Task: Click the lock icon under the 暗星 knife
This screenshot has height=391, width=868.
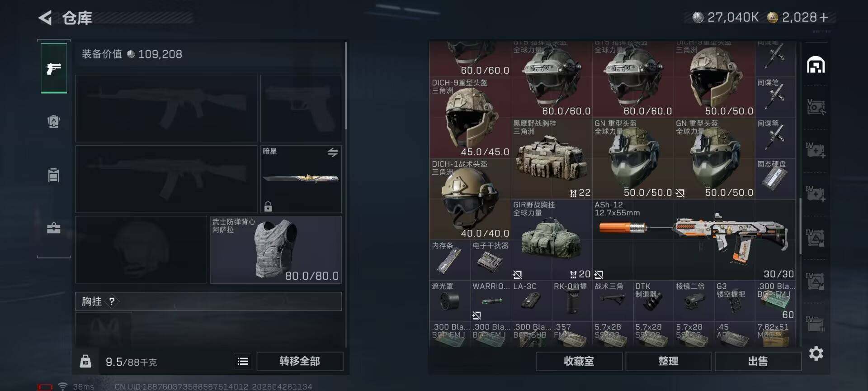Action: (x=268, y=207)
